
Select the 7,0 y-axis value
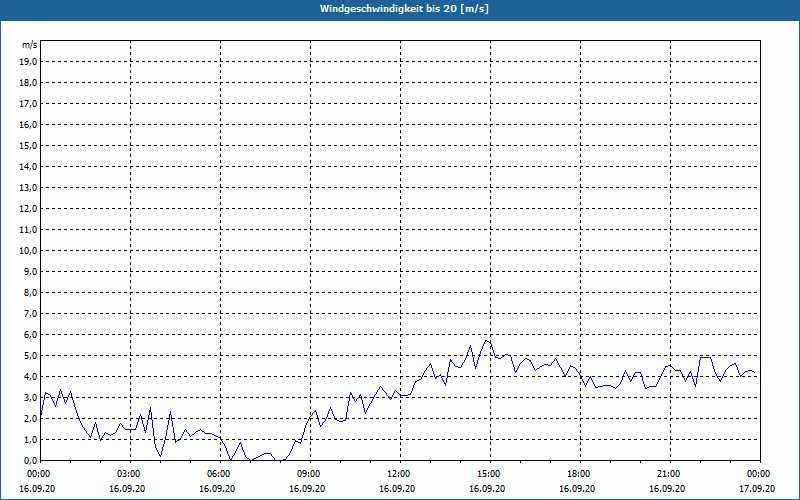[31, 313]
